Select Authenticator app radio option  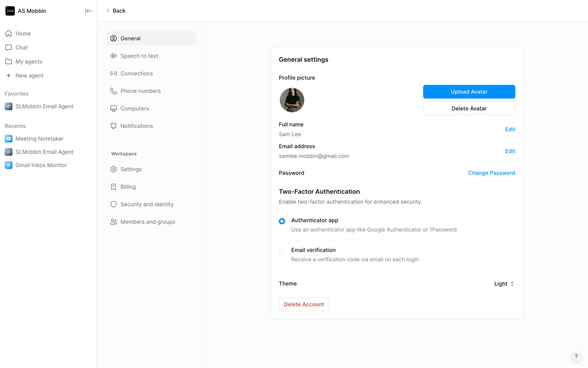pos(282,221)
